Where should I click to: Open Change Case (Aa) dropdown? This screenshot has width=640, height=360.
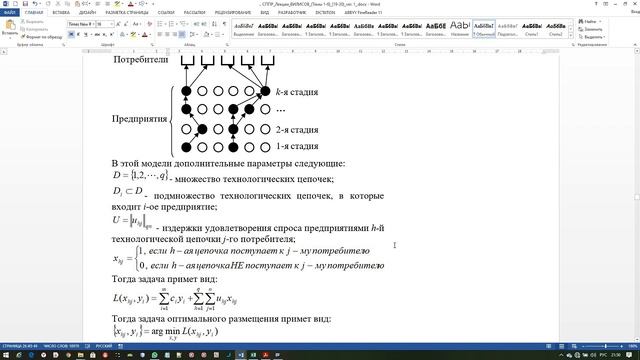[137, 24]
